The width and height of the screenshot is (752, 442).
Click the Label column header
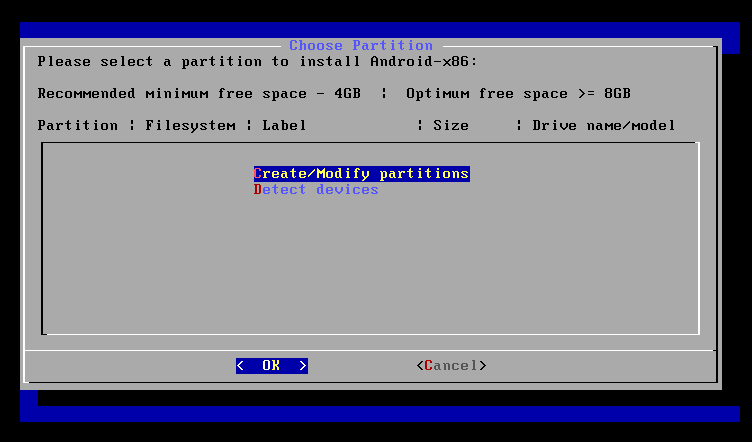tap(284, 126)
